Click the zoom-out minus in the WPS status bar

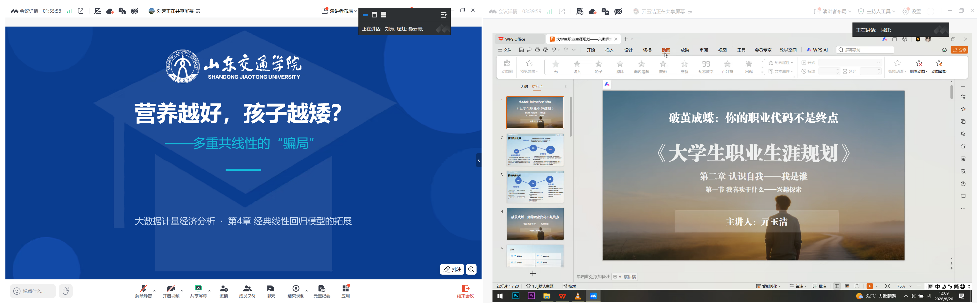coord(919,286)
